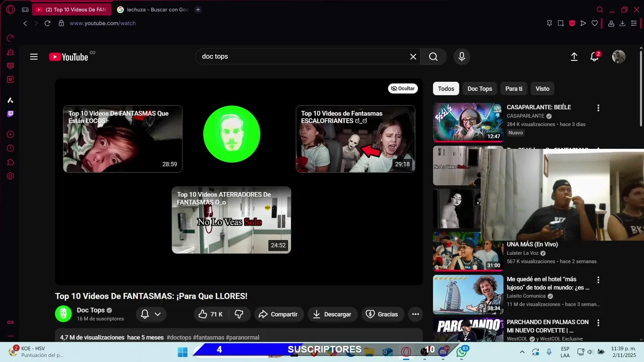Open Aria AI in the sidebar
This screenshot has height=362, width=644.
(10, 100)
